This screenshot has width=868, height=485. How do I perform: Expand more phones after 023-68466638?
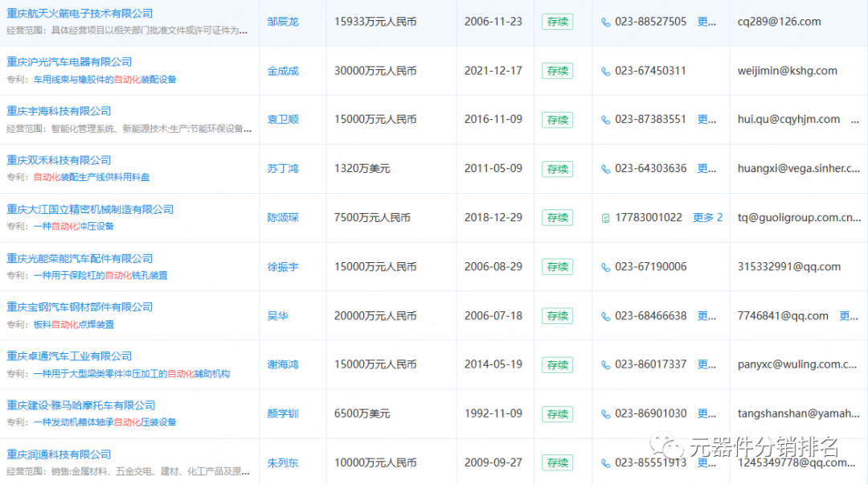706,315
